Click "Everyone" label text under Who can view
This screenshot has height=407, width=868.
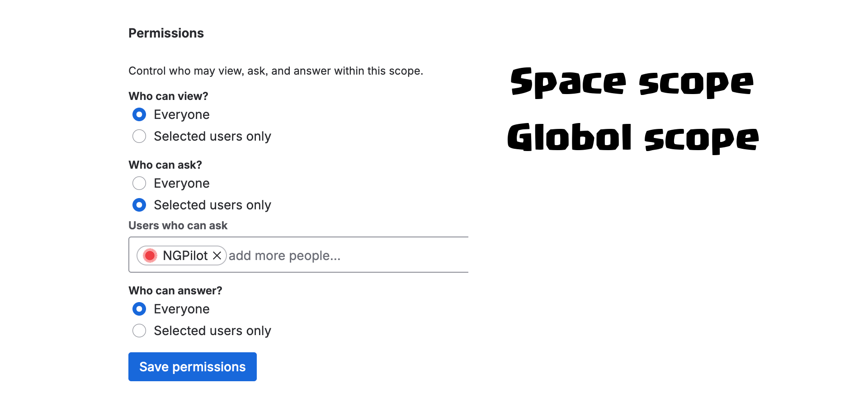(182, 114)
